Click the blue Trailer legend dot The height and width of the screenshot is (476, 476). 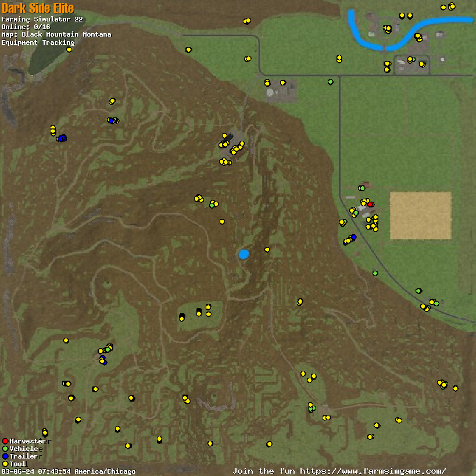click(5, 457)
